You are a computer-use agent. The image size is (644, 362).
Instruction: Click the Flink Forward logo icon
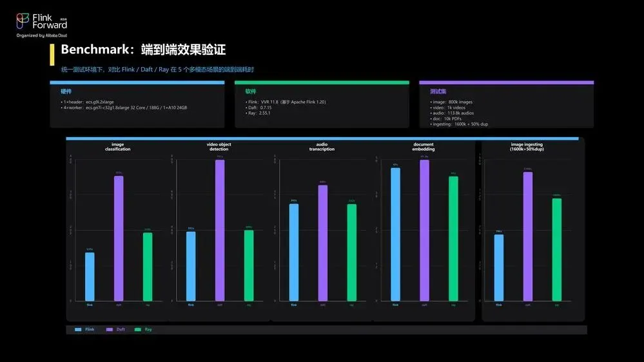23,21
